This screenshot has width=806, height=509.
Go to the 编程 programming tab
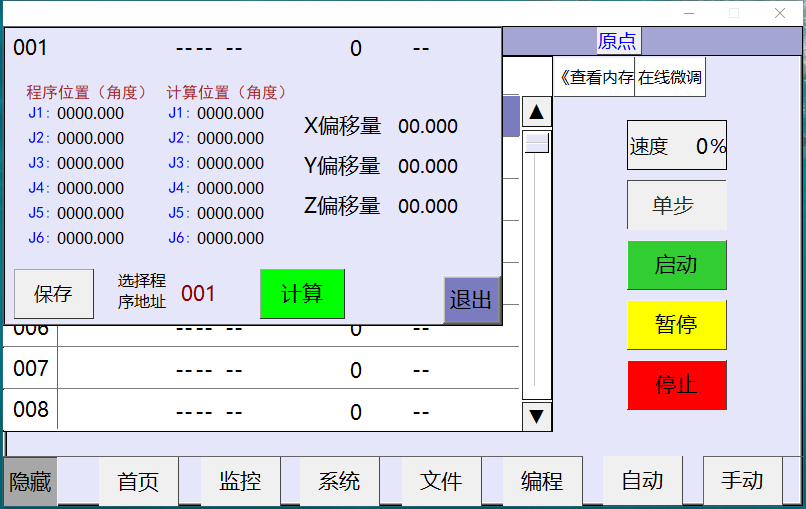(542, 481)
